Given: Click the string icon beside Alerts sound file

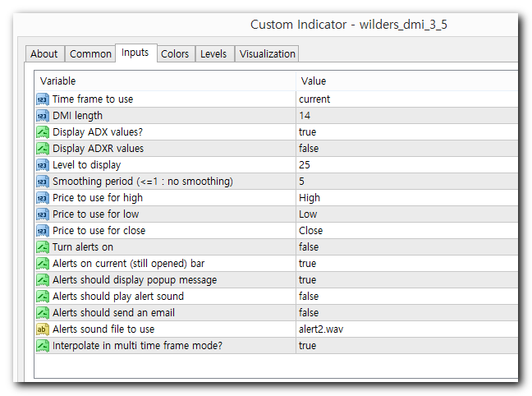Looking at the screenshot, I should [x=43, y=329].
